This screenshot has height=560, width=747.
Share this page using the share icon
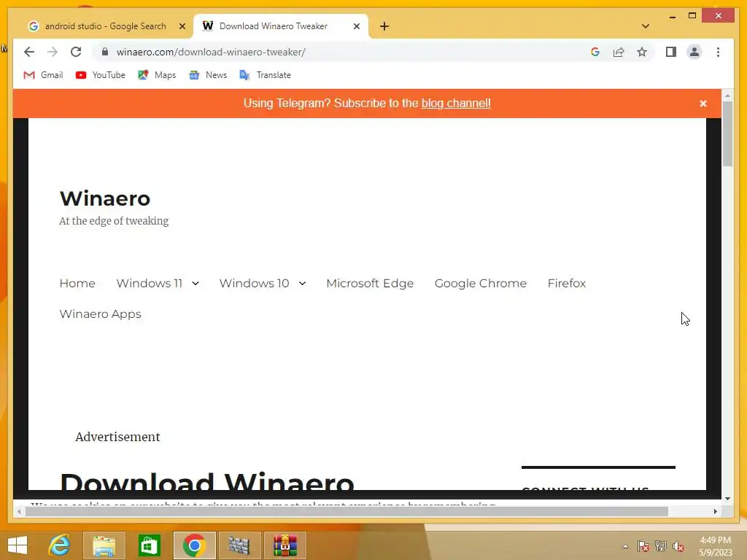click(619, 52)
